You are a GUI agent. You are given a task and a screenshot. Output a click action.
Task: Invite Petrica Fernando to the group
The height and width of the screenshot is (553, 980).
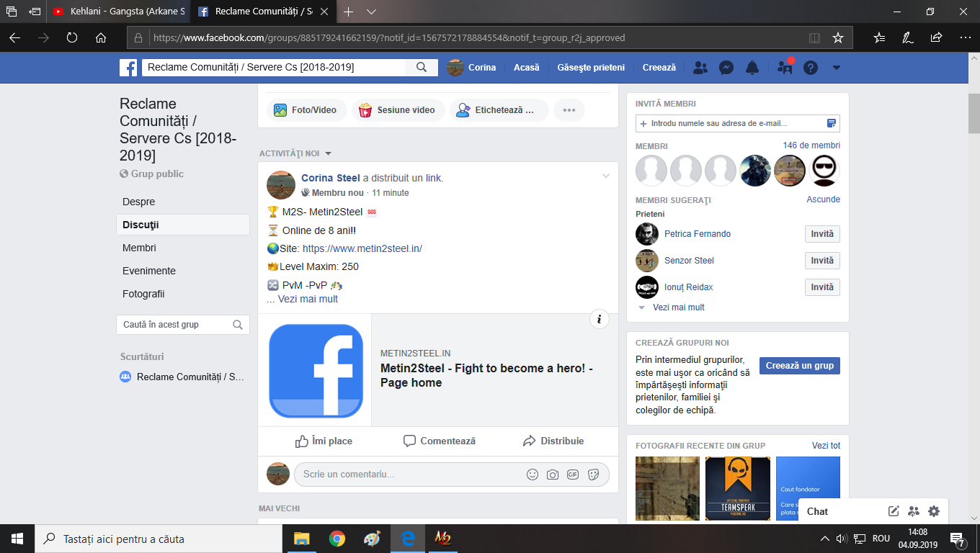point(822,234)
